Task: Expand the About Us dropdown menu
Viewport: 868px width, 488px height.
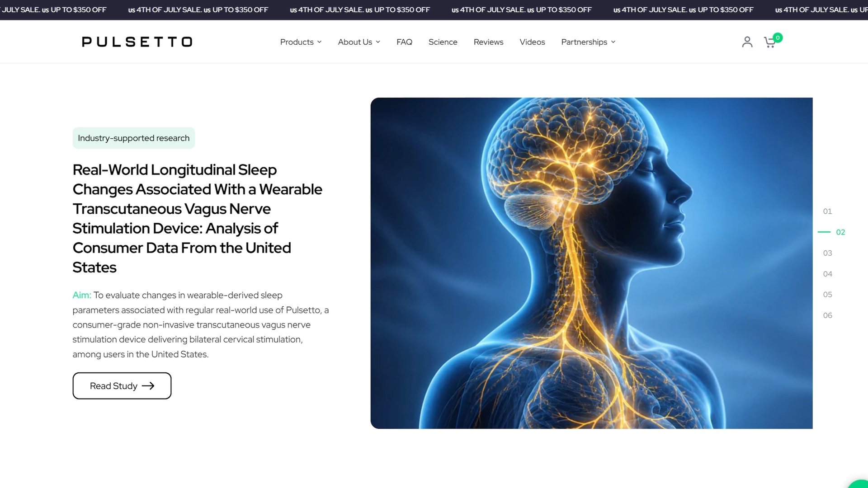Action: [x=359, y=42]
